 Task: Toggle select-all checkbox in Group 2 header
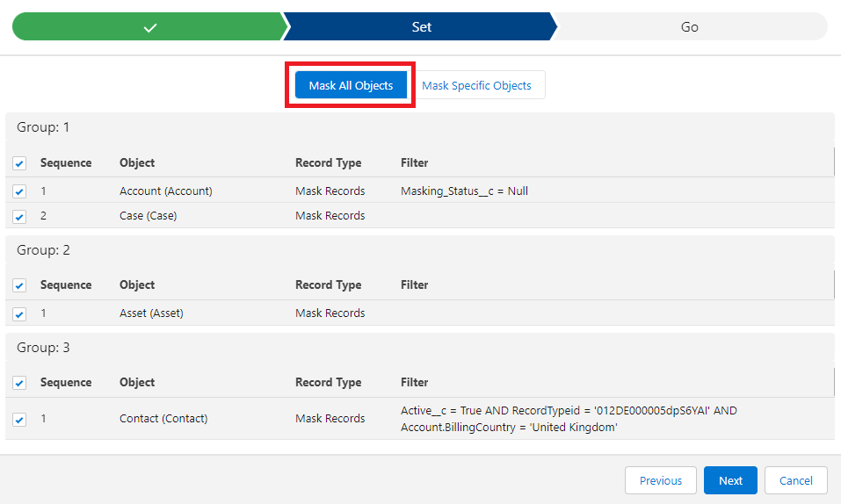(20, 285)
